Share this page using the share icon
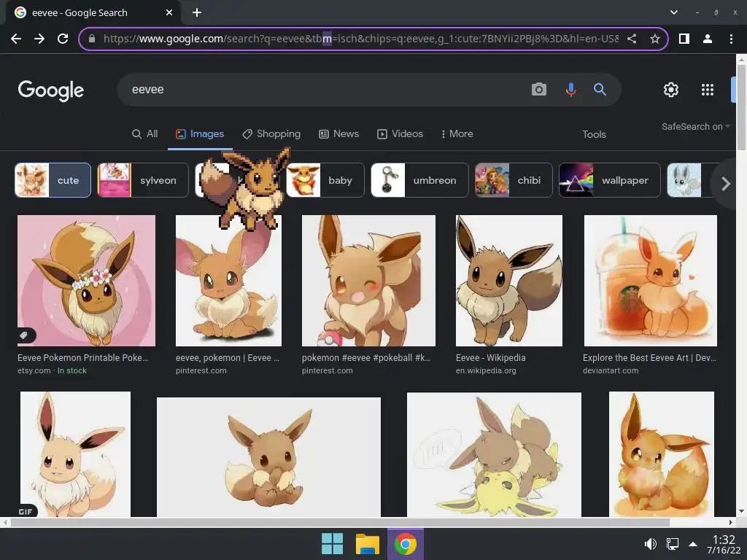Image resolution: width=747 pixels, height=560 pixels. (632, 39)
